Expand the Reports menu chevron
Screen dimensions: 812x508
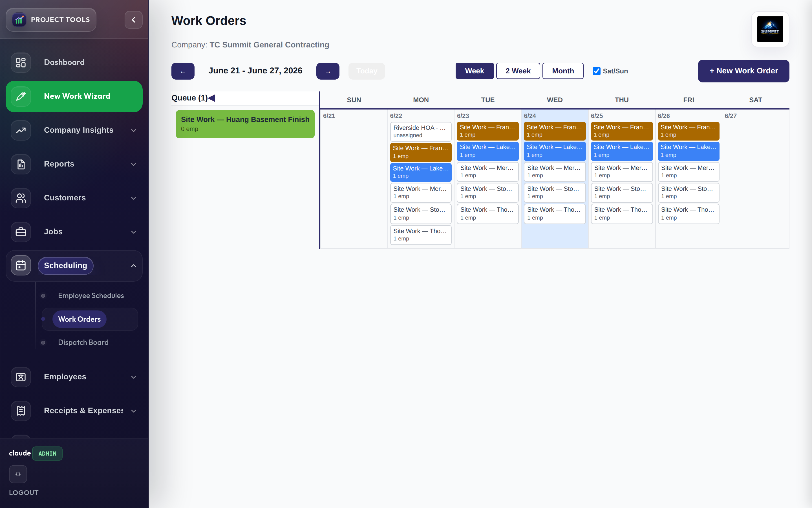point(134,164)
